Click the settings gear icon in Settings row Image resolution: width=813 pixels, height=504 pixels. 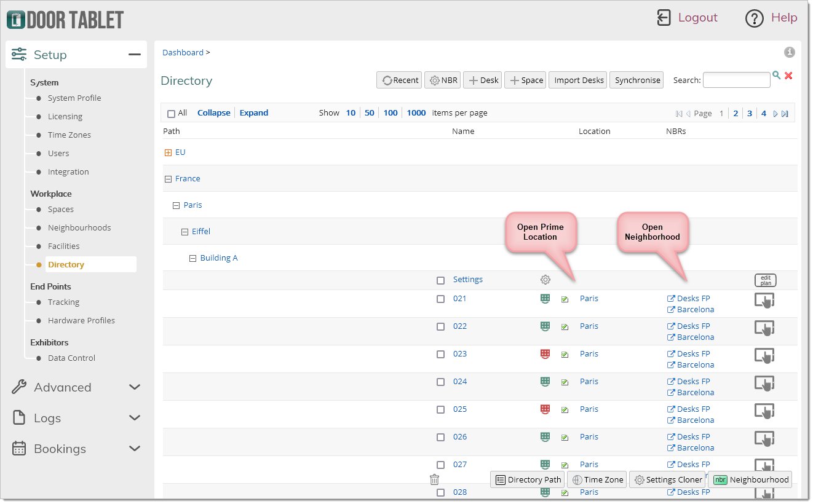(545, 280)
